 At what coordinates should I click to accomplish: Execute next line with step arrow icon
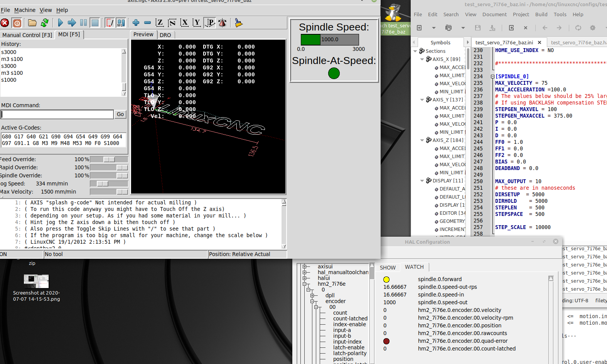tap(72, 23)
